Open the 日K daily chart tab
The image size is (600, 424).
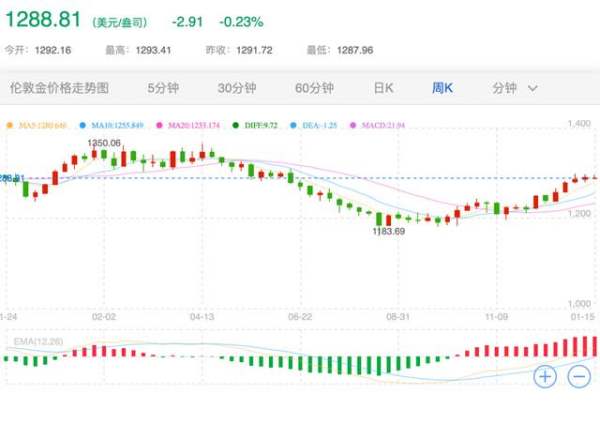pyautogui.click(x=383, y=88)
